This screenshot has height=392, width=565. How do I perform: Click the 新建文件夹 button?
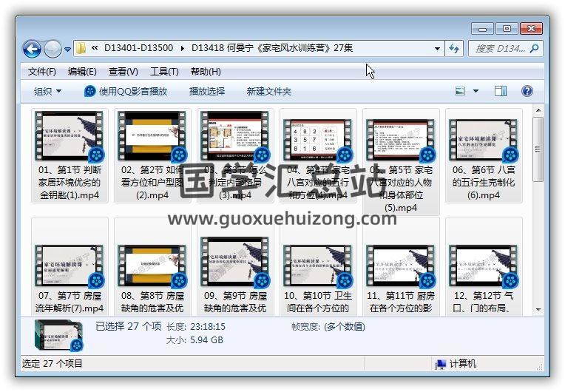coord(269,91)
